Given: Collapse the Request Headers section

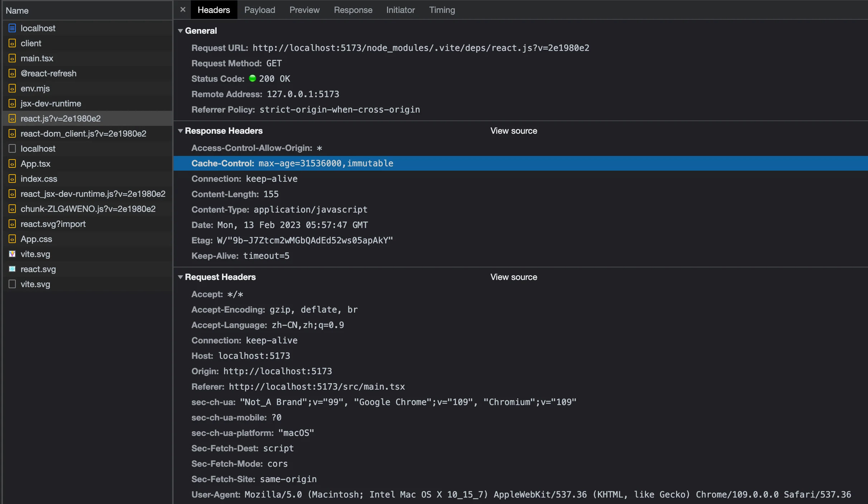Looking at the screenshot, I should click(180, 277).
